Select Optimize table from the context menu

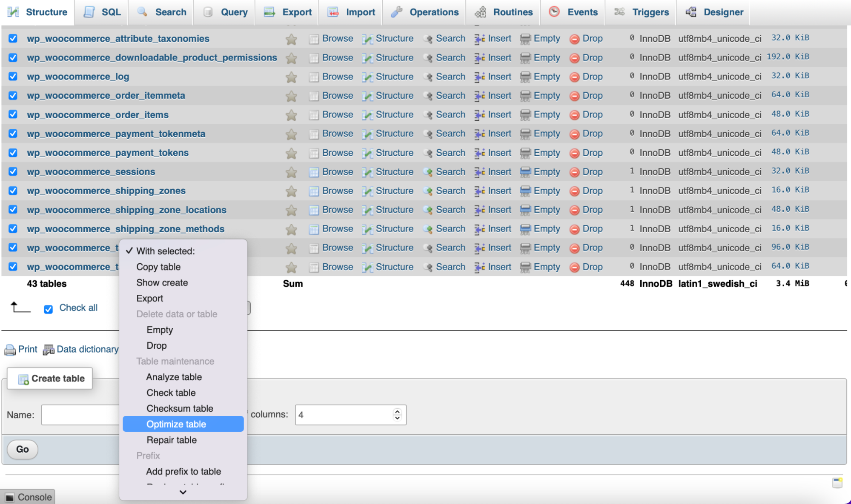[175, 424]
